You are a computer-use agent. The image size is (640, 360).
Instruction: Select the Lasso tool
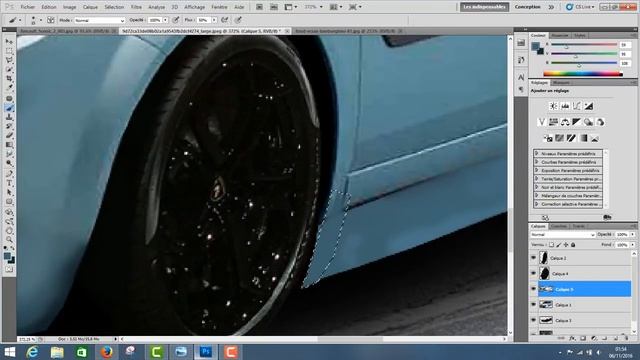[9, 60]
